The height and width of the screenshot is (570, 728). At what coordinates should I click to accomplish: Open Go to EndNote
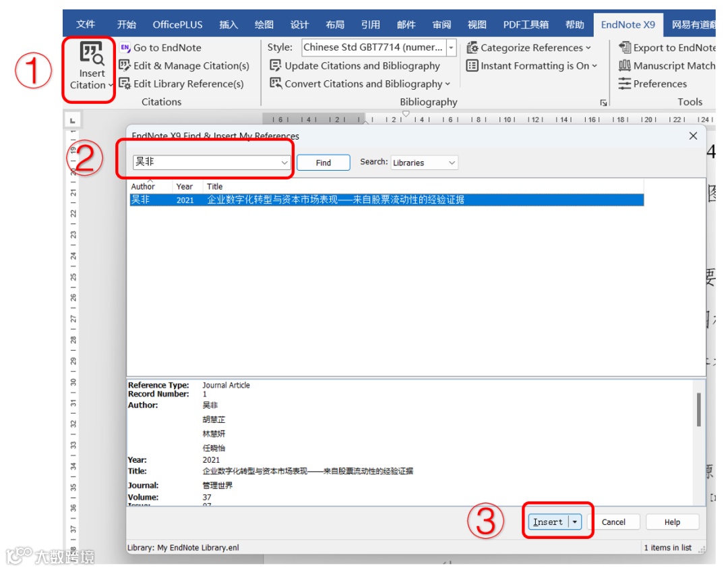point(160,47)
